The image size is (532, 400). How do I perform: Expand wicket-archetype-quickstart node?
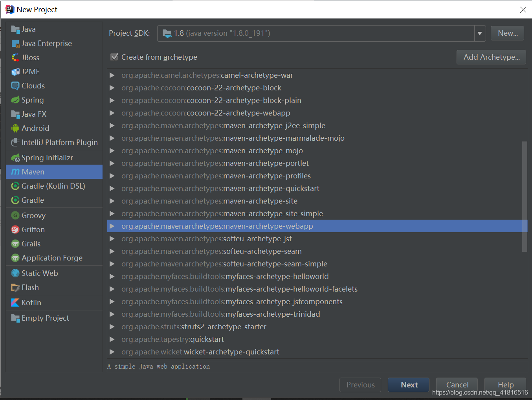112,352
